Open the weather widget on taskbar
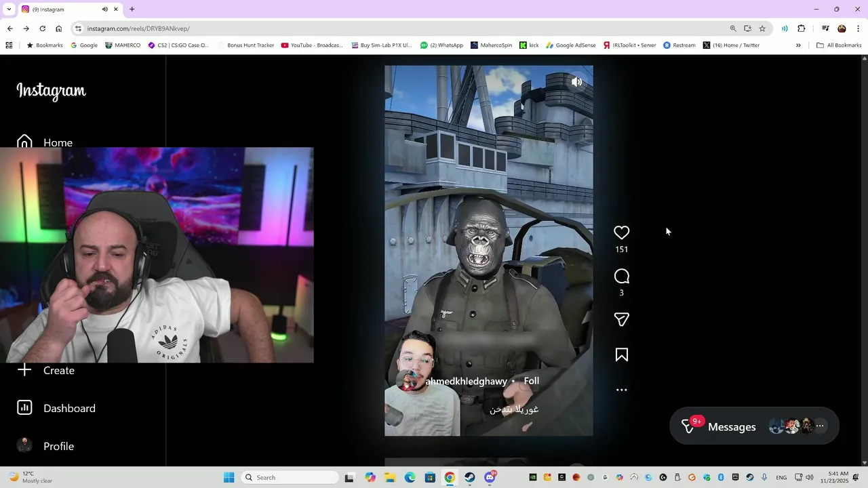 click(31, 477)
